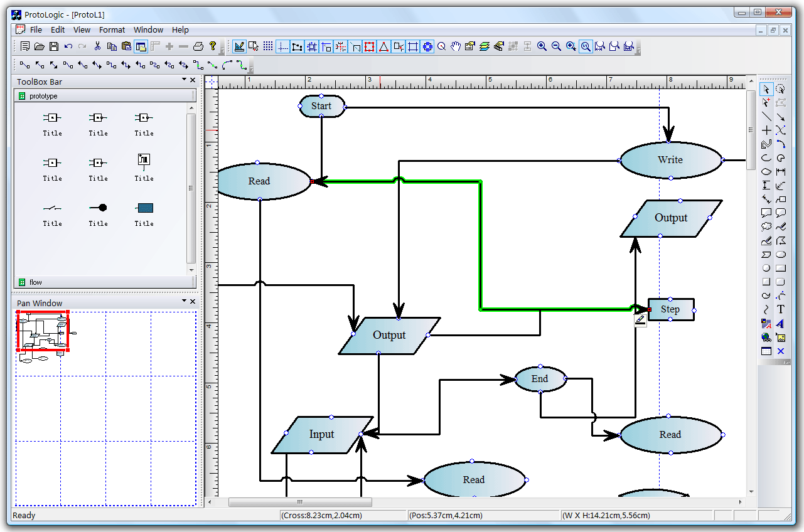Screen dimensions: 804x532
Task: Close the ToolBox Bar panel
Action: (193, 80)
